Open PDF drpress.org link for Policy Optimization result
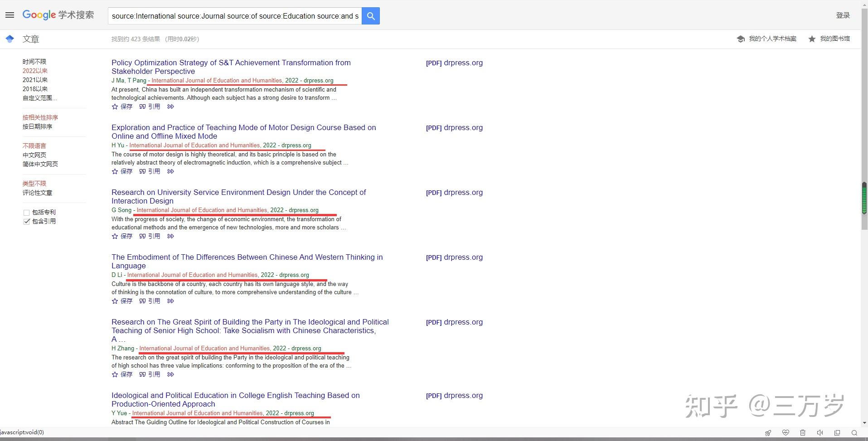868x441 pixels. [x=454, y=63]
